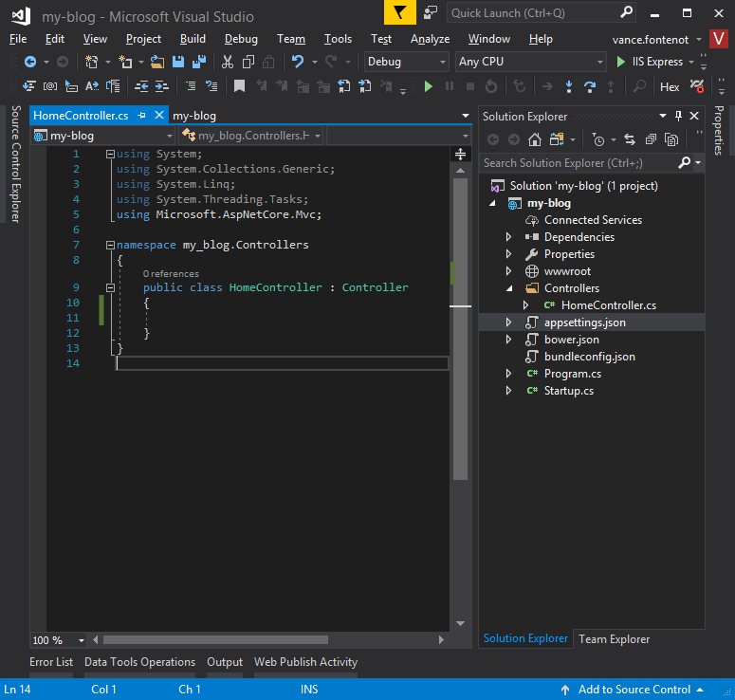Screen dimensions: 735x700
Task: Click Collapse All icon in Solution Explorer
Action: coord(651,139)
